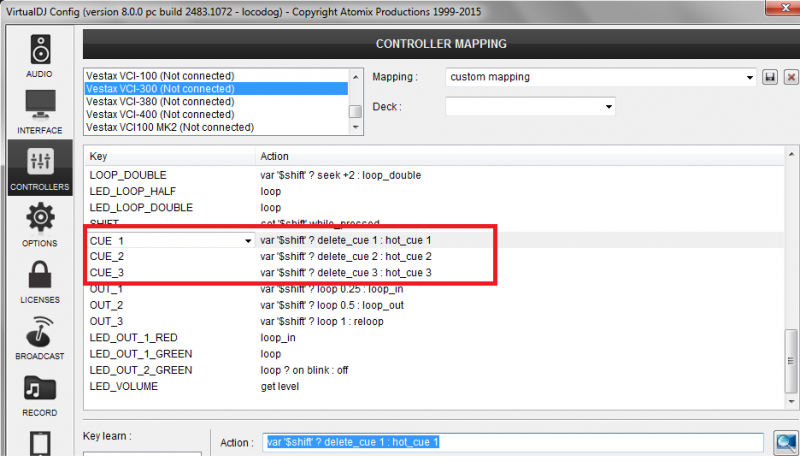
Task: Click the save mapping floppy disk icon
Action: (771, 77)
